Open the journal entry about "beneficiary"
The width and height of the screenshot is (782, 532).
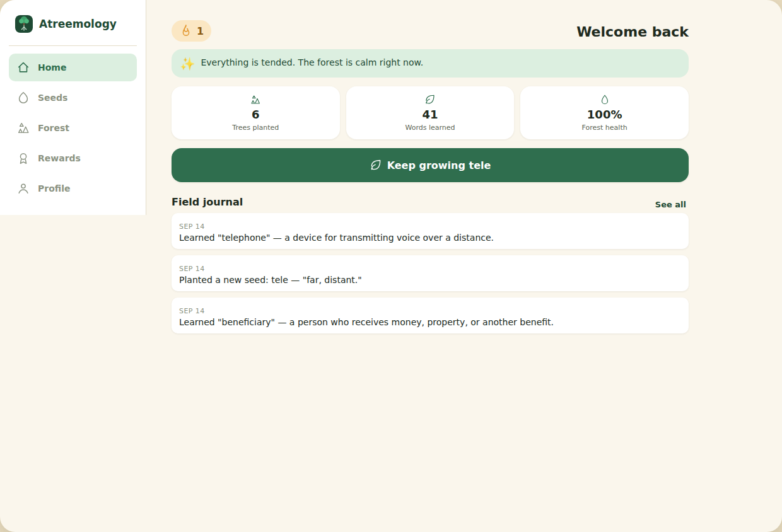pyautogui.click(x=430, y=316)
